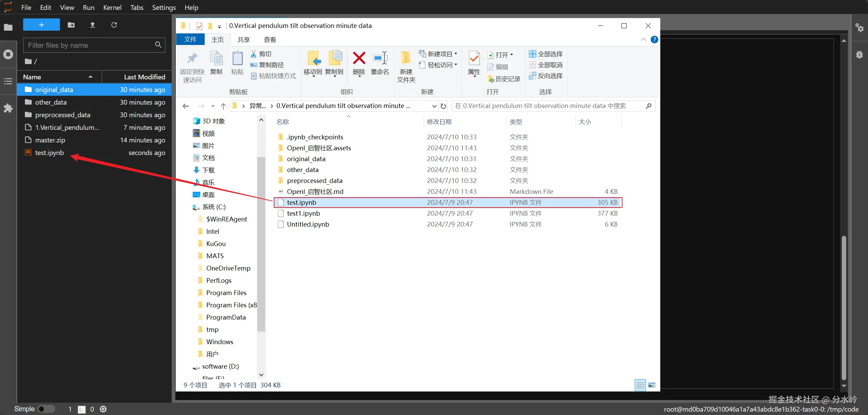
Task: Click the upload files icon
Action: 93,25
